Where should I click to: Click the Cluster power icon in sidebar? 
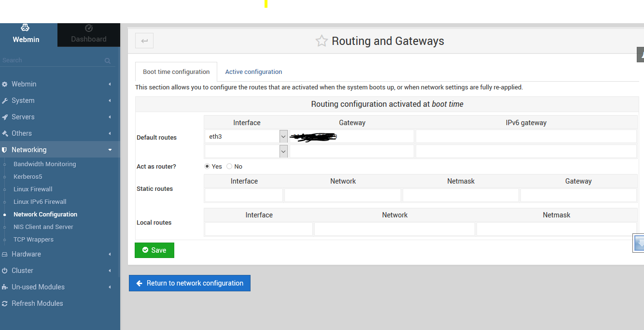5,271
